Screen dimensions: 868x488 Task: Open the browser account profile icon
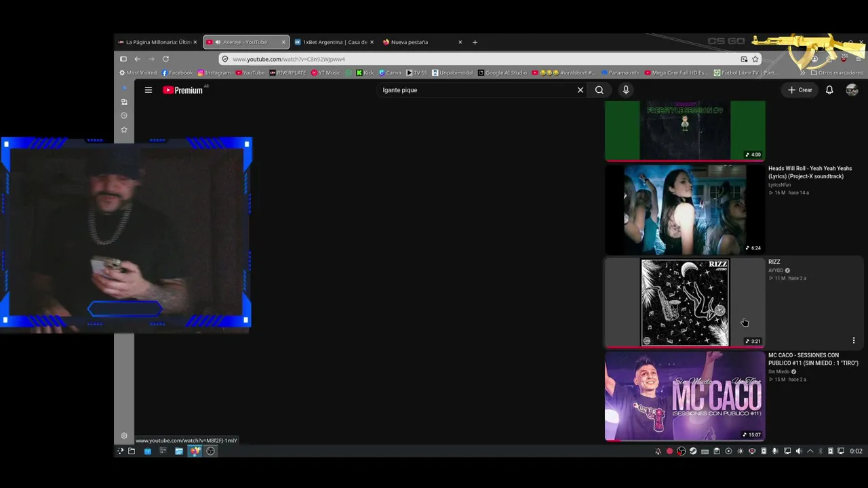pos(814,59)
